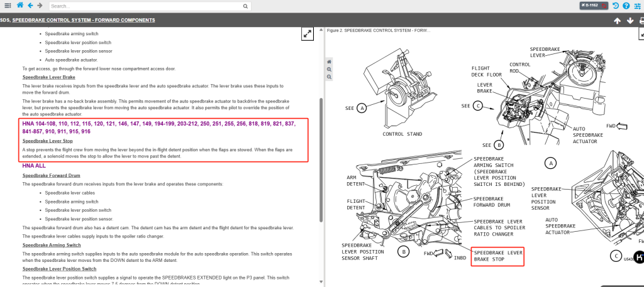Click scrollbar up arrow of text panel
The height and width of the screenshot is (287, 644).
tap(321, 31)
